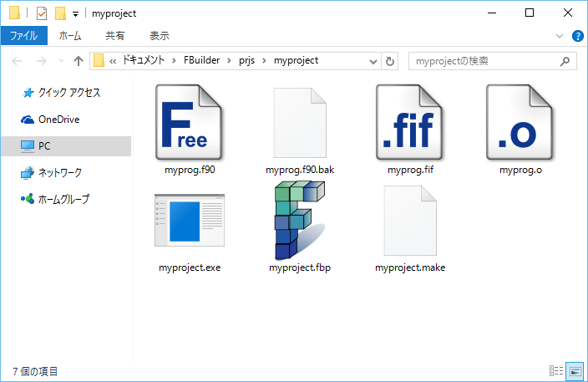
Task: Switch to details view layout
Action: click(x=556, y=370)
